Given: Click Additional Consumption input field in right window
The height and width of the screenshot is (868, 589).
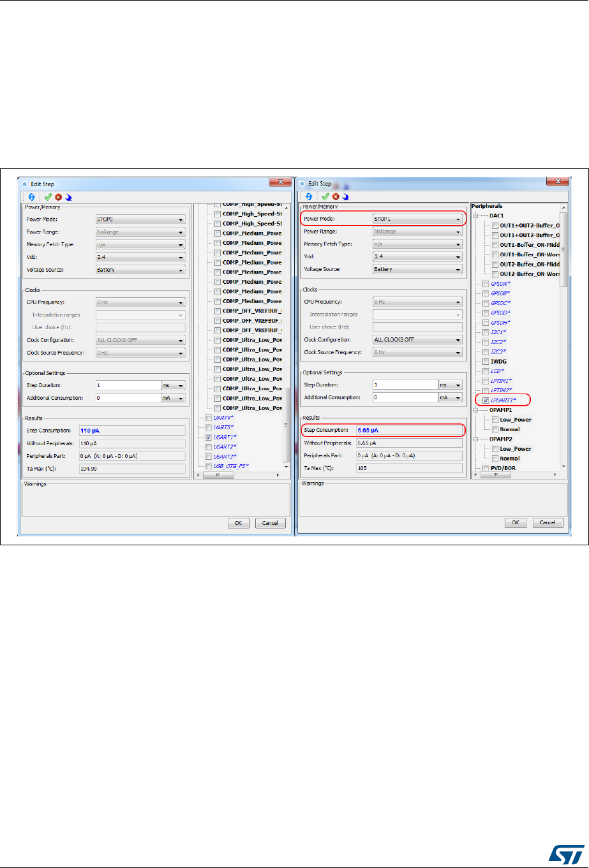Looking at the screenshot, I should [405, 397].
